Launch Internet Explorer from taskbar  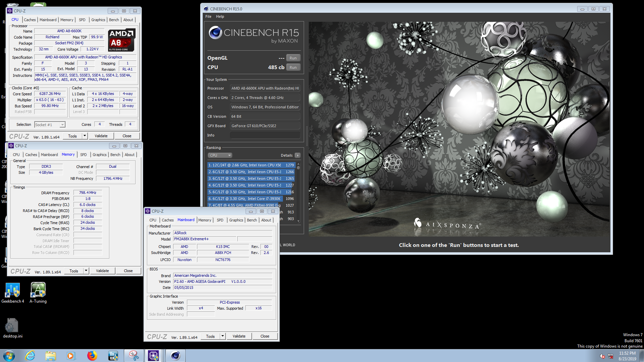click(30, 356)
